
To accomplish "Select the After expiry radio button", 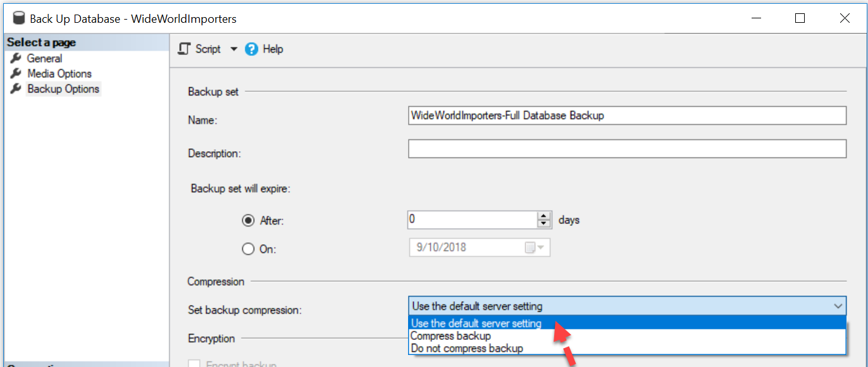I will click(249, 221).
